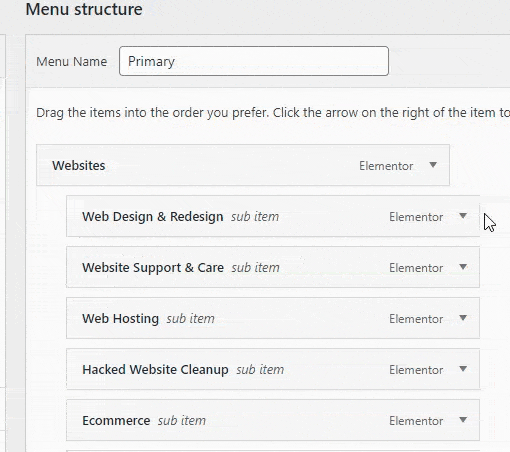This screenshot has height=452, width=510.
Task: Expand Ecommerce sub item arrow
Action: 463,420
